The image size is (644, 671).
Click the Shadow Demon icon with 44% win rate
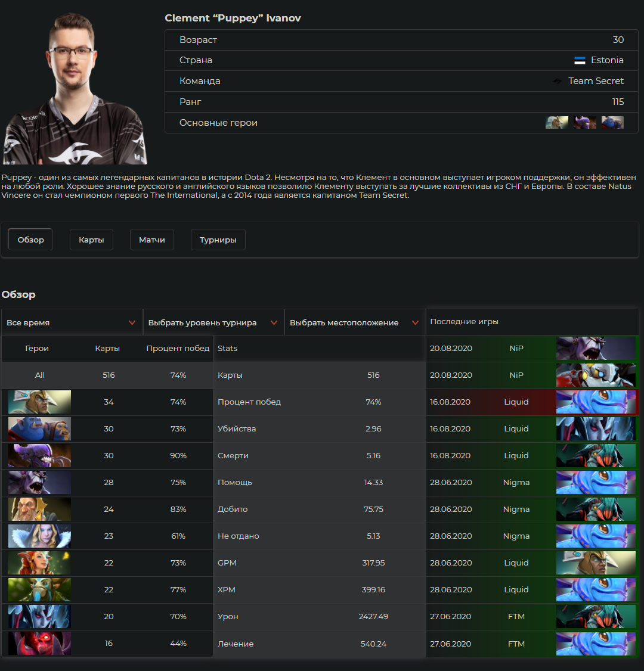pos(39,644)
